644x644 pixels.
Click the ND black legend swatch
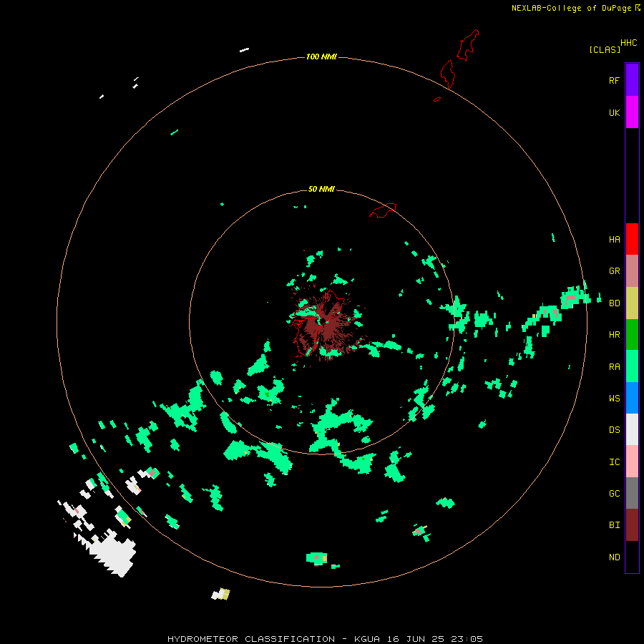point(632,557)
